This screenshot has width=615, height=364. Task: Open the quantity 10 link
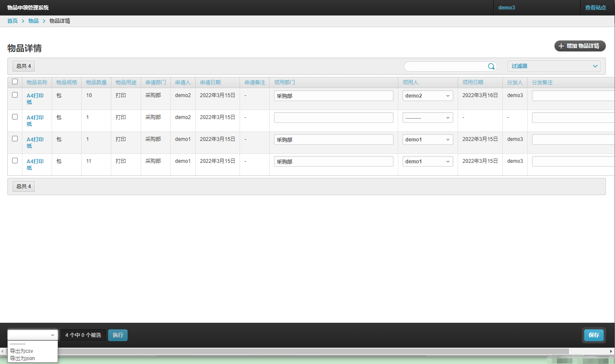(89, 95)
